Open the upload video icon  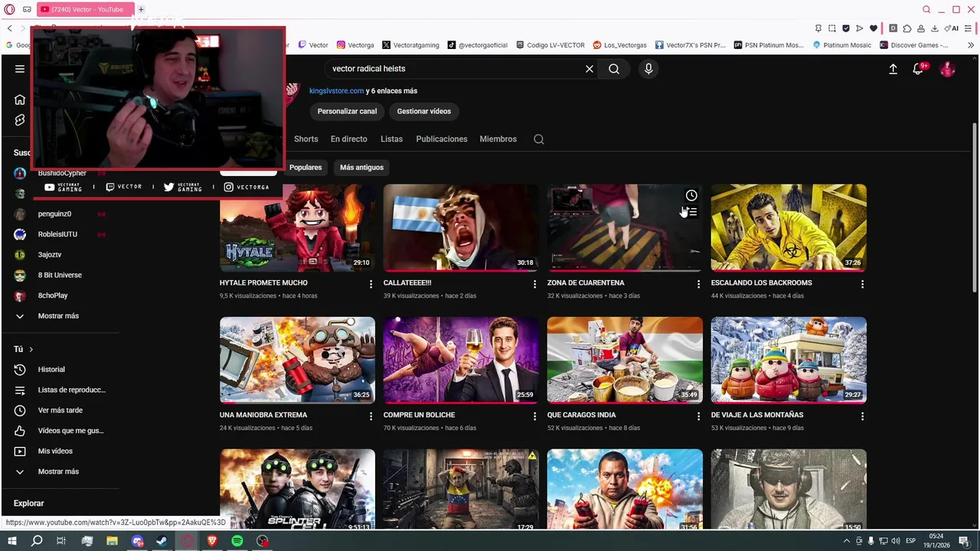[893, 69]
